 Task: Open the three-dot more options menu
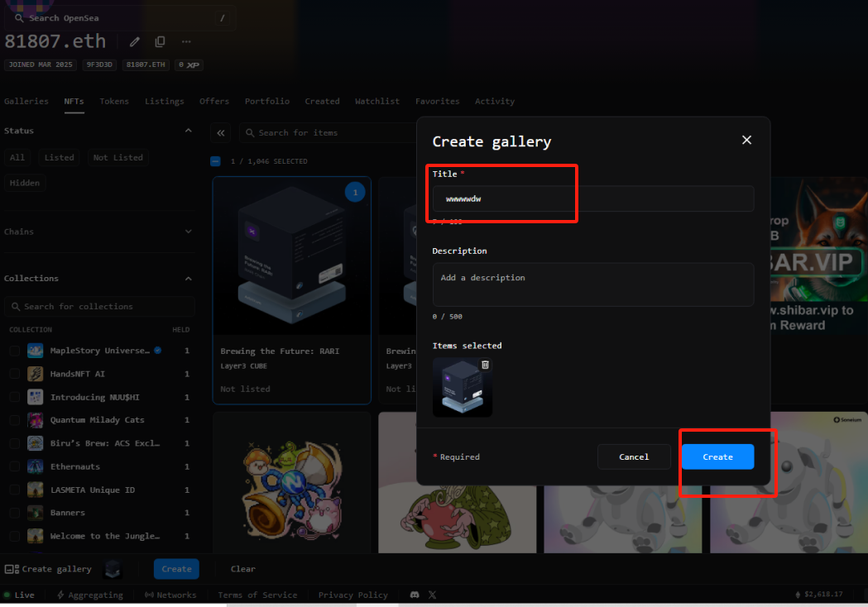(x=186, y=41)
